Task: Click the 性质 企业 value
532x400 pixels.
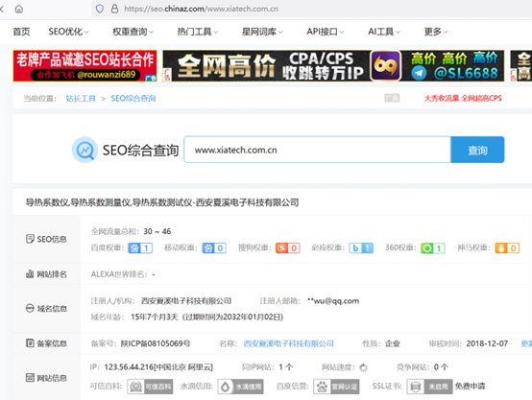Action: tap(393, 343)
